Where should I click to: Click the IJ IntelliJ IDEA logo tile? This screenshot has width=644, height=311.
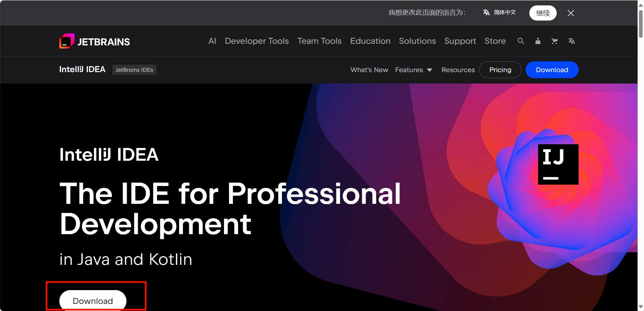[x=558, y=164]
